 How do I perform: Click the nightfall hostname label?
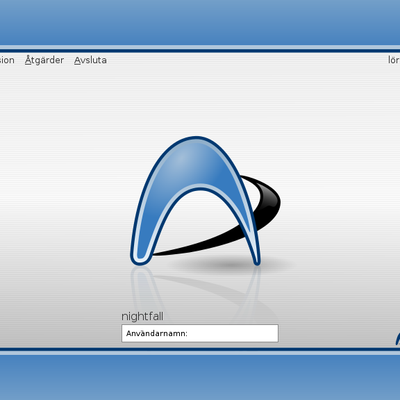tap(142, 316)
